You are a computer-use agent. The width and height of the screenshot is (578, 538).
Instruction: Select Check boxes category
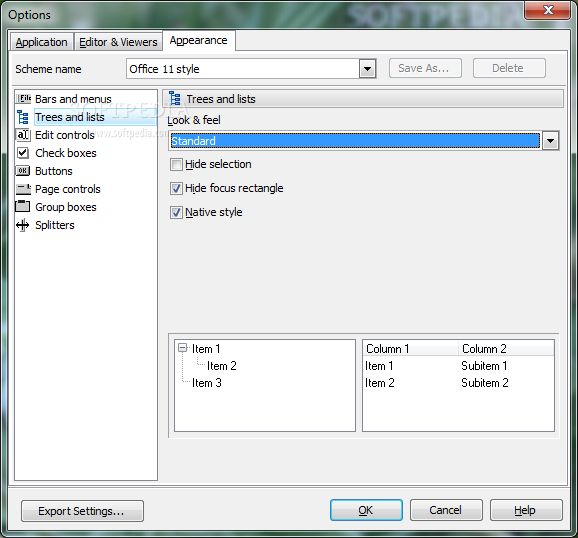[66, 153]
